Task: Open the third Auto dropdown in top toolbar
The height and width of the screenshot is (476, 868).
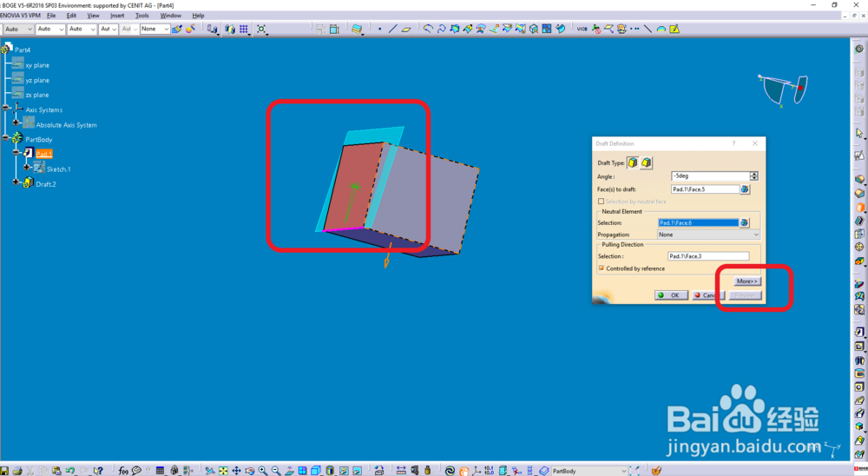Action: [82, 29]
